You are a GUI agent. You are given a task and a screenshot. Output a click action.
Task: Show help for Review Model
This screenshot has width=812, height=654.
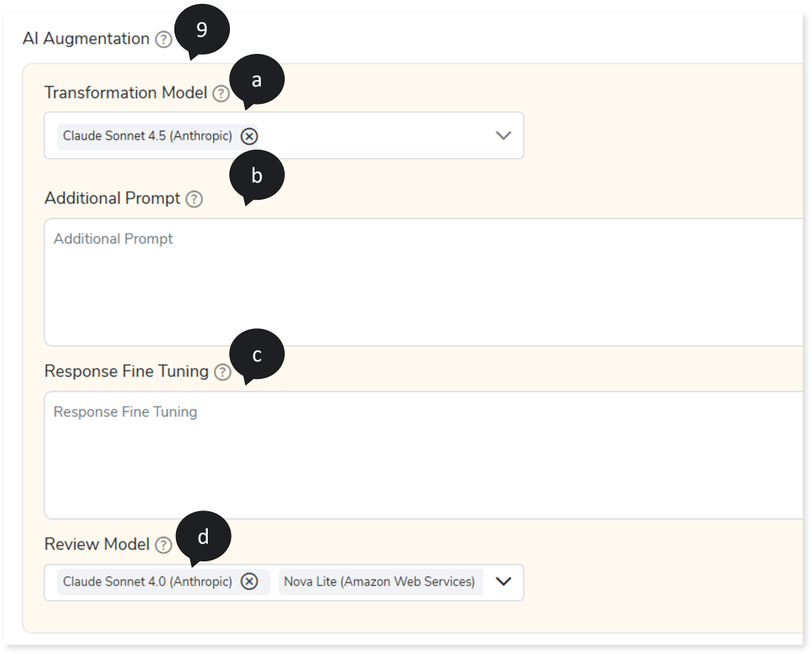(163, 545)
